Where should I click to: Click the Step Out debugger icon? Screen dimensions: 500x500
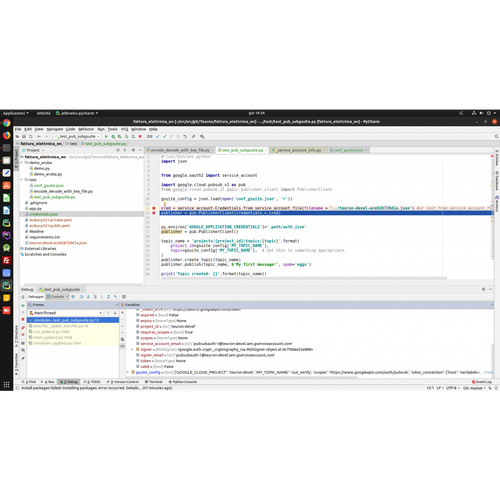pos(108,297)
